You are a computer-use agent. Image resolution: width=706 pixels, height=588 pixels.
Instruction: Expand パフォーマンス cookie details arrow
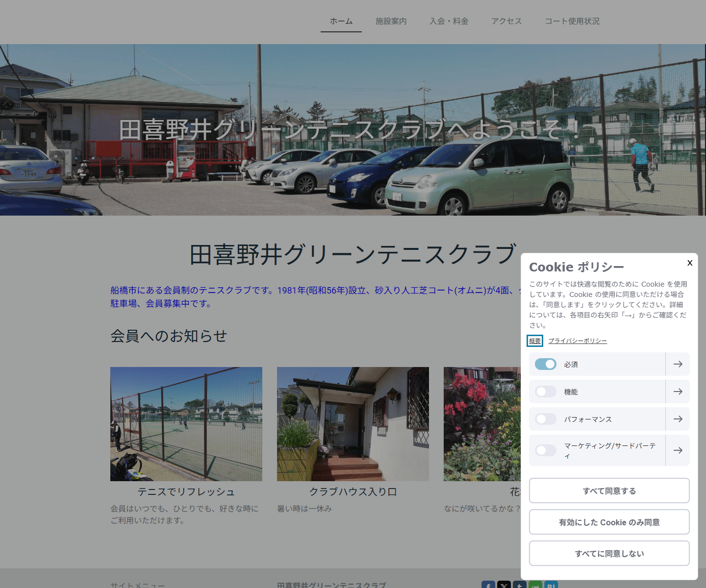click(678, 419)
